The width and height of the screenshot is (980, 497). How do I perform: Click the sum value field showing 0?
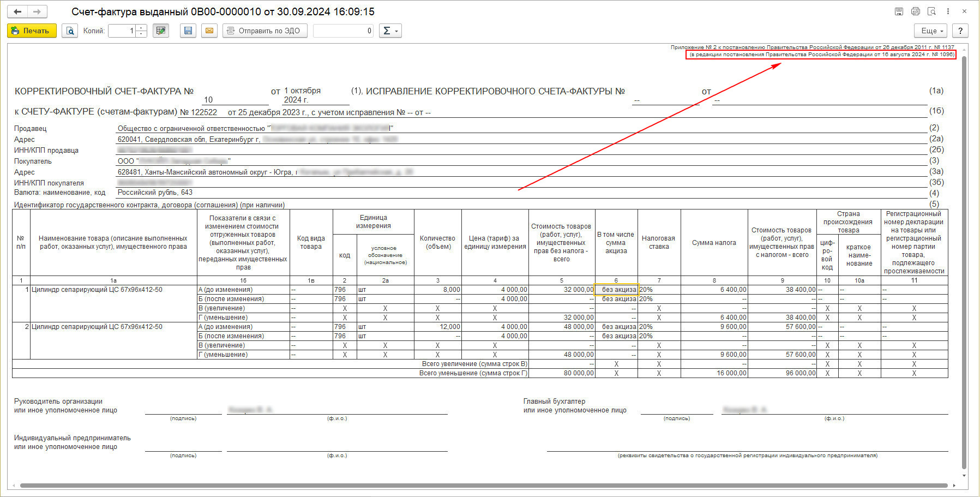(344, 31)
